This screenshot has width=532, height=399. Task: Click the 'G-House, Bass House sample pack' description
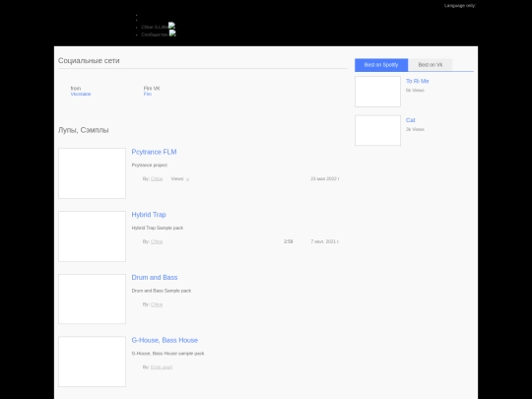[167, 354]
